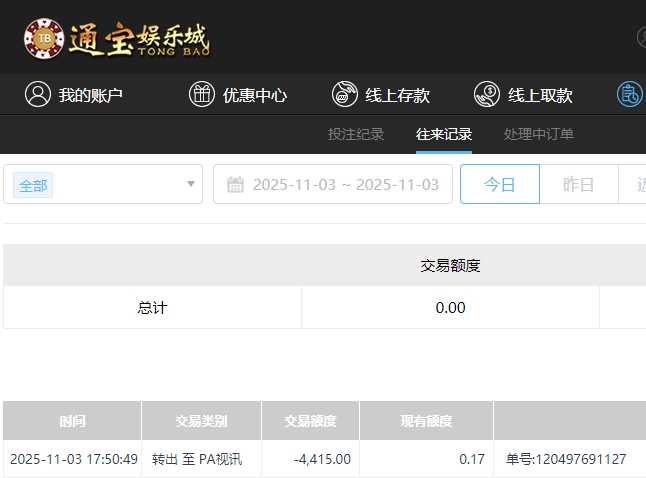The width and height of the screenshot is (646, 478).
Task: Open the date range 2025-11-03 field
Action: pos(333,184)
